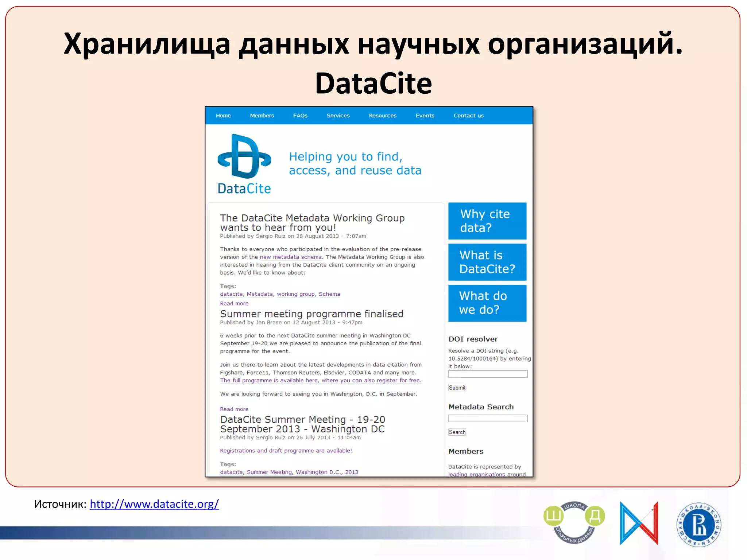
Task: Open the Services menu item
Action: click(x=338, y=116)
